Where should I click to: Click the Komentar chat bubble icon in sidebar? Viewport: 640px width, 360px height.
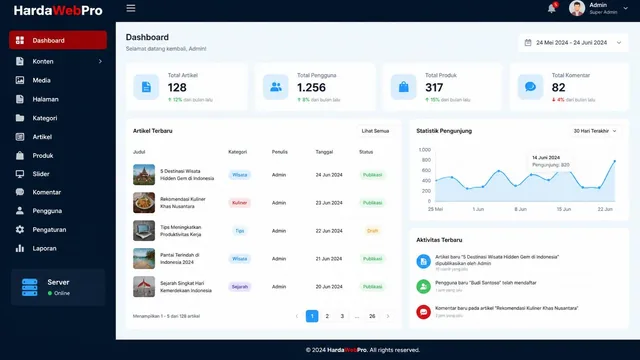pyautogui.click(x=20, y=192)
